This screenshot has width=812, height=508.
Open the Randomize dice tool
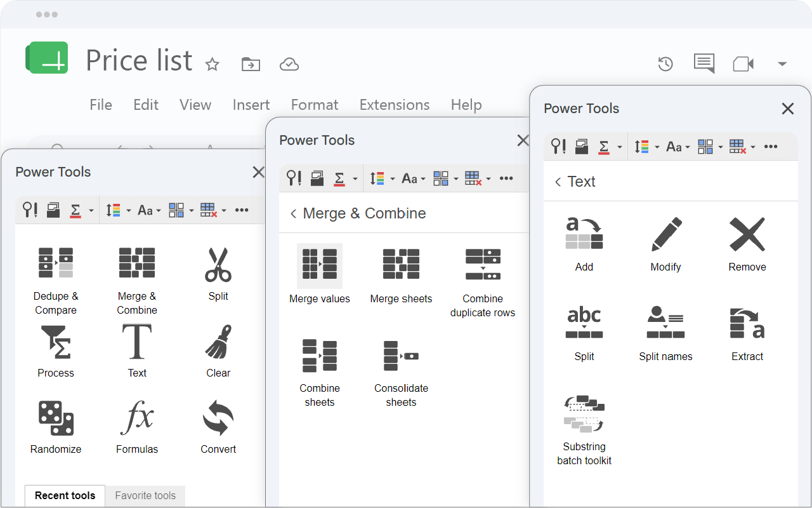click(x=56, y=427)
